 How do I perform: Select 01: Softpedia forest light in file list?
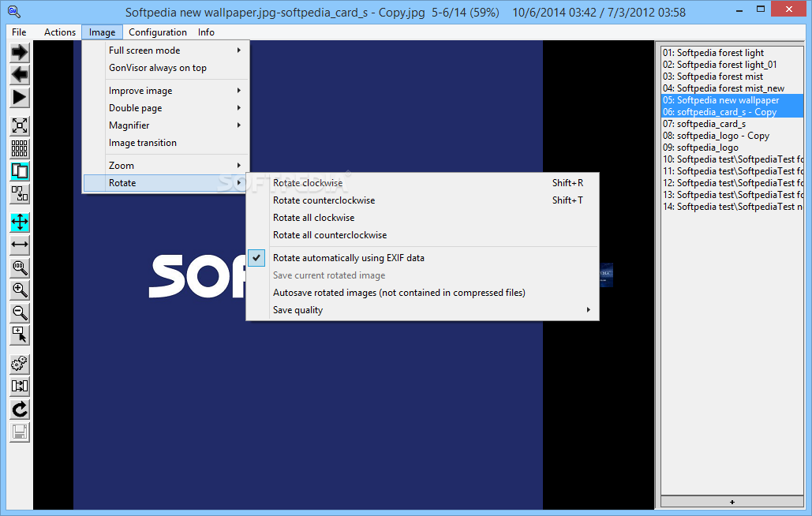coord(732,53)
